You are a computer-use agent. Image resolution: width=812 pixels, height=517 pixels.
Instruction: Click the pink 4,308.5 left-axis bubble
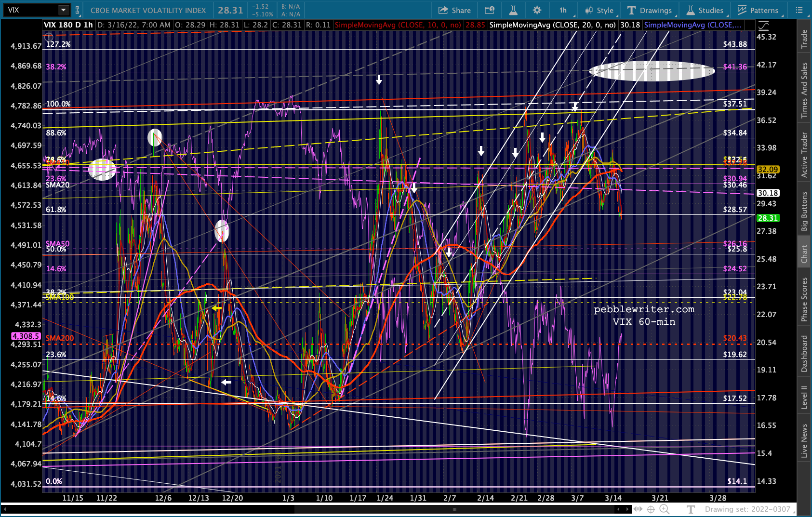tap(26, 336)
